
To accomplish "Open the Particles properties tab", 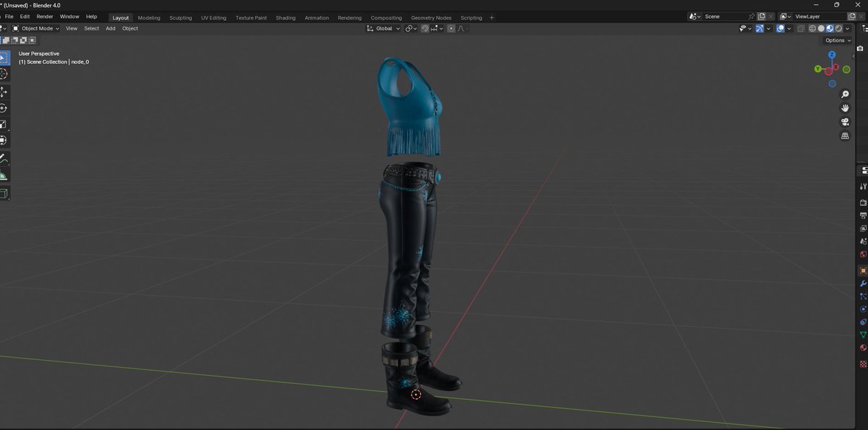I will click(863, 296).
